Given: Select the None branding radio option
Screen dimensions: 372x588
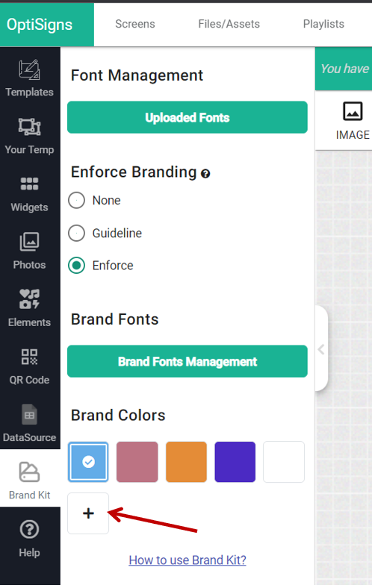Looking at the screenshot, I should (x=77, y=201).
